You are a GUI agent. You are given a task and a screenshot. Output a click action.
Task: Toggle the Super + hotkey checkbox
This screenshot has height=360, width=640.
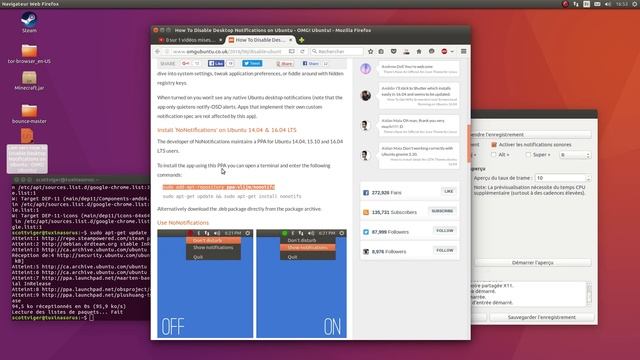coord(528,155)
